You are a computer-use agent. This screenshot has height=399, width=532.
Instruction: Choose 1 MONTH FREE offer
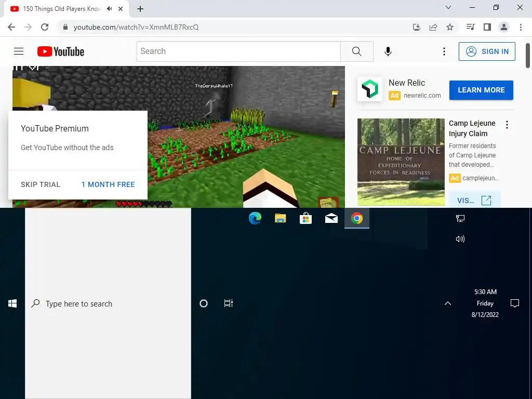pos(108,184)
